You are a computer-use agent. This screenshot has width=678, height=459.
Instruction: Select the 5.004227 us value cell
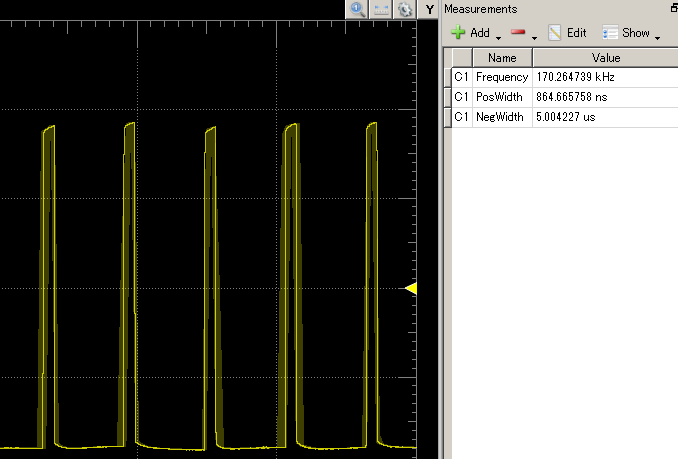[605, 117]
